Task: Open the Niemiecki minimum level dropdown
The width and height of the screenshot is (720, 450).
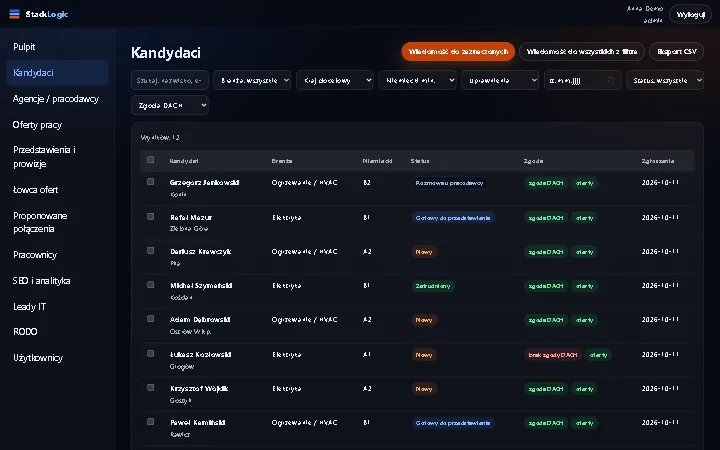Action: pyautogui.click(x=417, y=80)
